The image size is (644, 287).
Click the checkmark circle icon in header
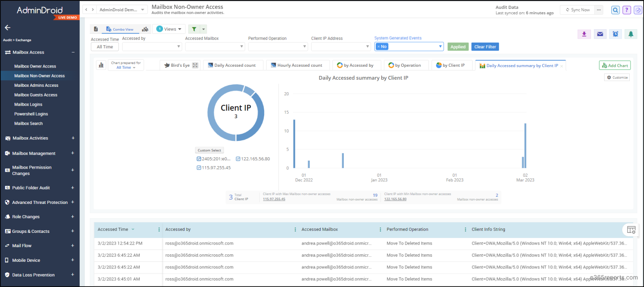click(x=638, y=10)
